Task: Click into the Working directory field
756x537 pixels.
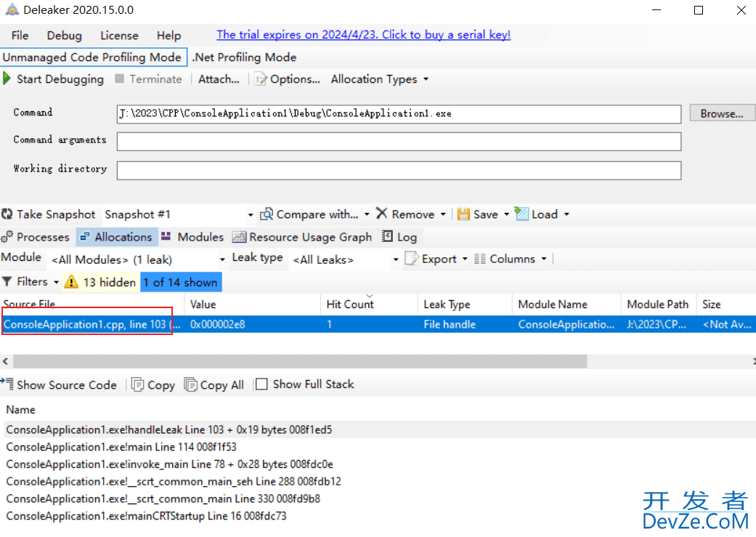Action: [399, 170]
